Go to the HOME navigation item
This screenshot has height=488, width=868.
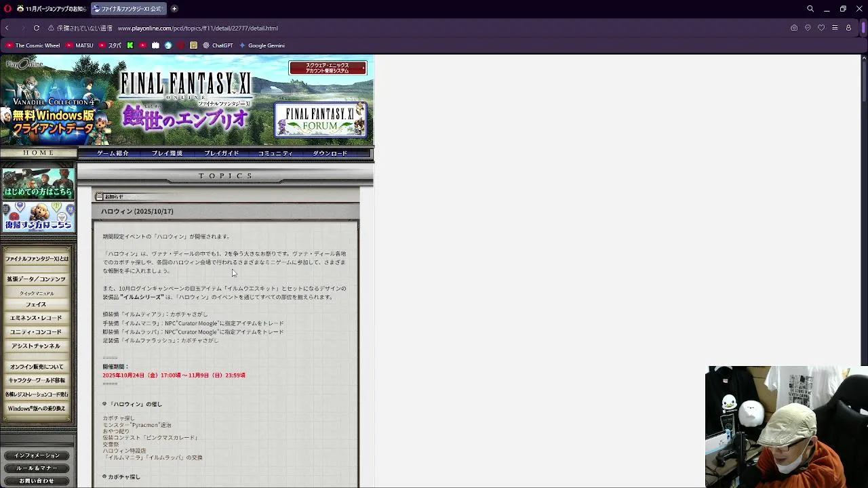point(39,153)
